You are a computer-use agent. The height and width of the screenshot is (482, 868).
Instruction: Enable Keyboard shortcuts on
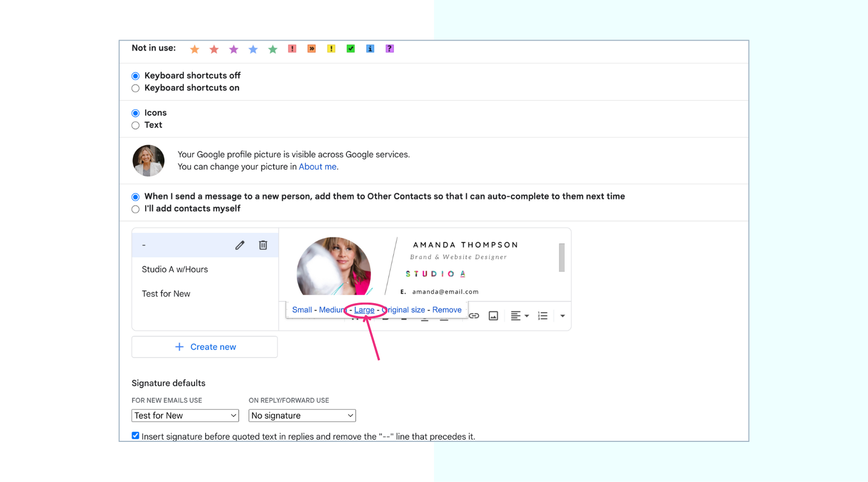click(x=136, y=88)
